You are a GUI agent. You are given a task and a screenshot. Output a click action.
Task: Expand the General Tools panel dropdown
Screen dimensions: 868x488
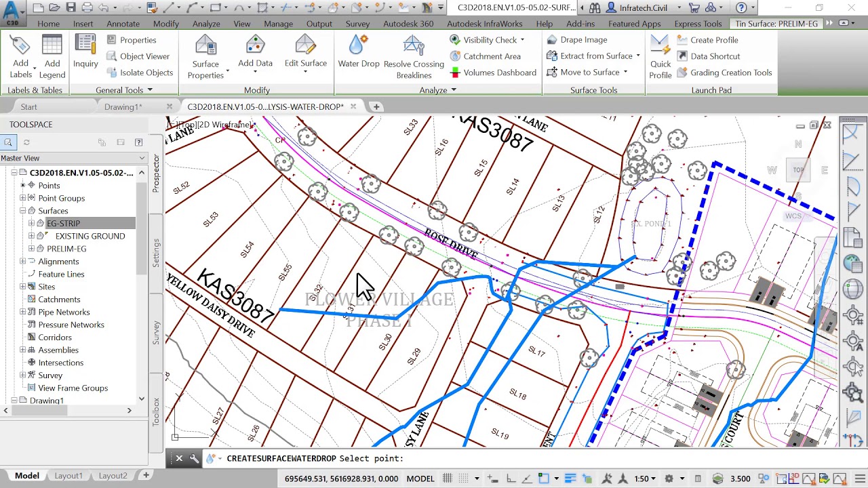point(150,89)
